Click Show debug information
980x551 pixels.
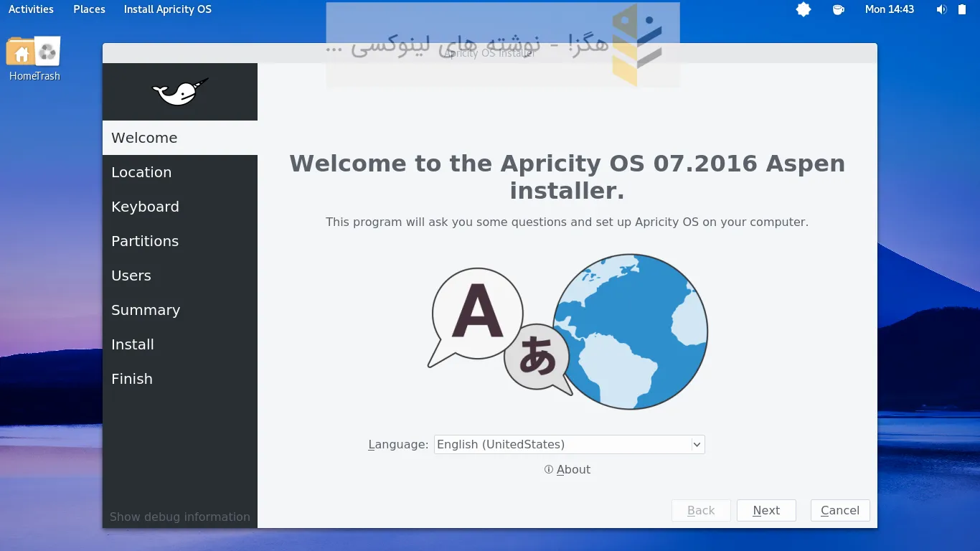pyautogui.click(x=180, y=517)
